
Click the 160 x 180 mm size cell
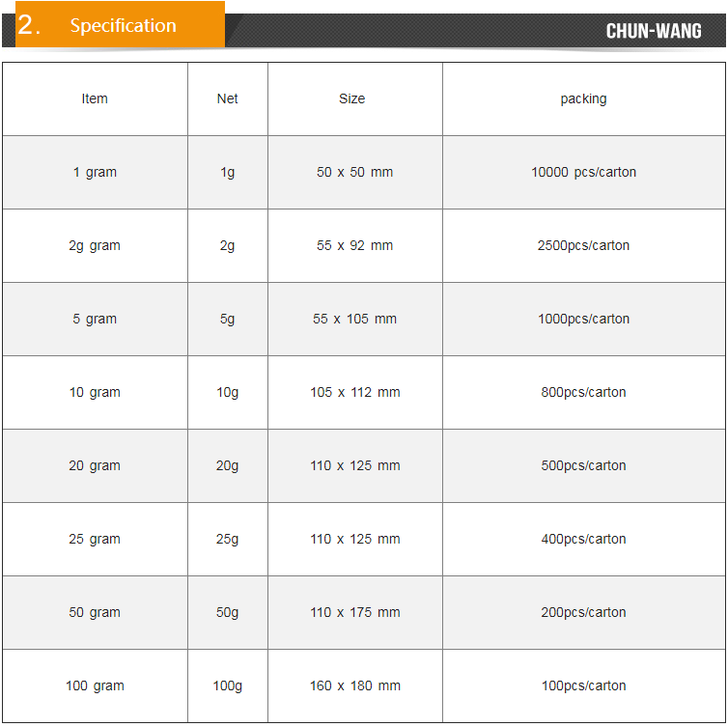[354, 685]
